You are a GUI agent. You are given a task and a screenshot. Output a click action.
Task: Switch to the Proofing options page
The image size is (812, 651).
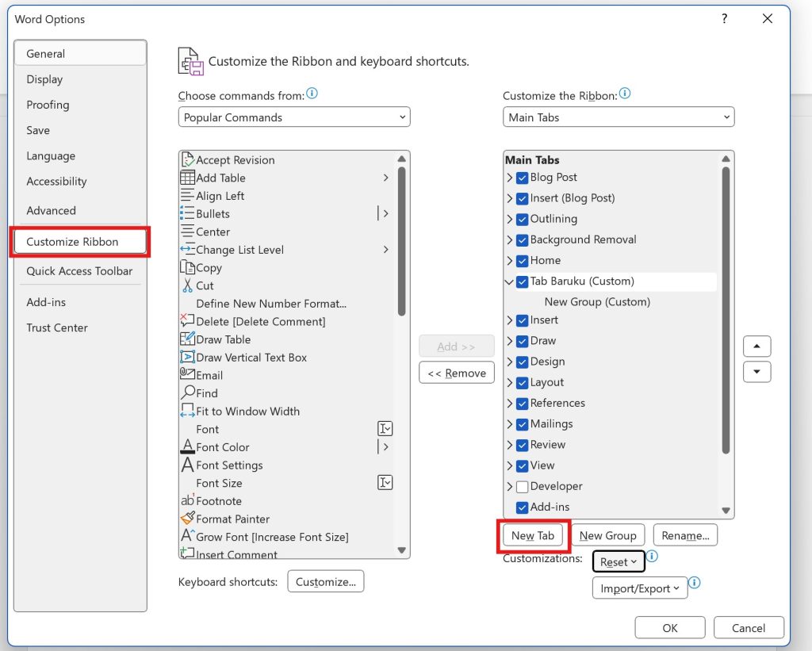(48, 105)
